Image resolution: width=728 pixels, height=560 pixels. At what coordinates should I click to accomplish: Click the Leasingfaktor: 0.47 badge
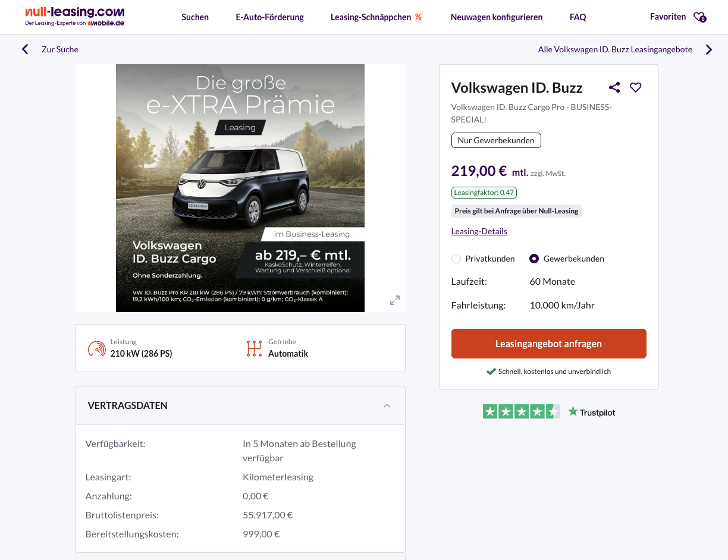pos(484,193)
